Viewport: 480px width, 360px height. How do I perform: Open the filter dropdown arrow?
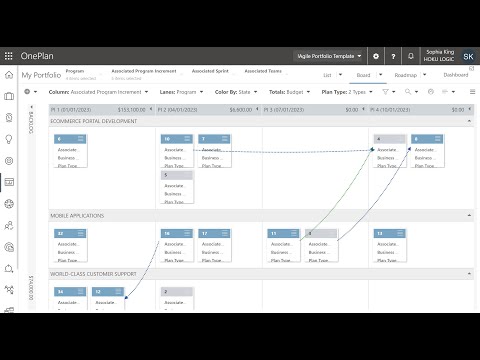pyautogui.click(x=393, y=92)
